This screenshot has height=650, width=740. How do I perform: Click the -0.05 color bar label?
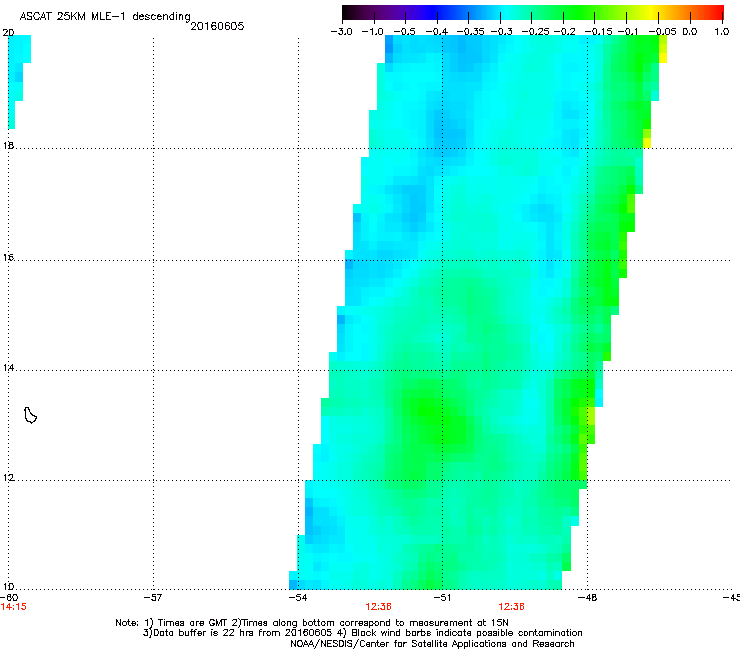point(662,32)
